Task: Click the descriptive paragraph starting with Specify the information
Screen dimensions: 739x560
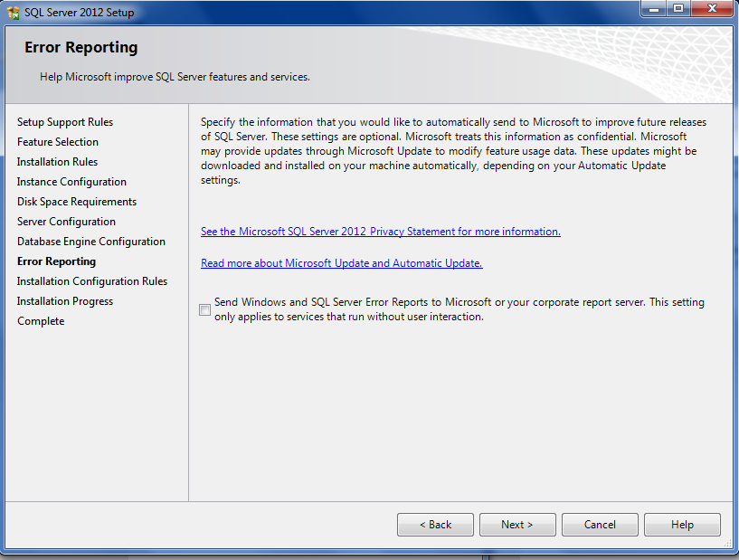Action: (x=453, y=151)
